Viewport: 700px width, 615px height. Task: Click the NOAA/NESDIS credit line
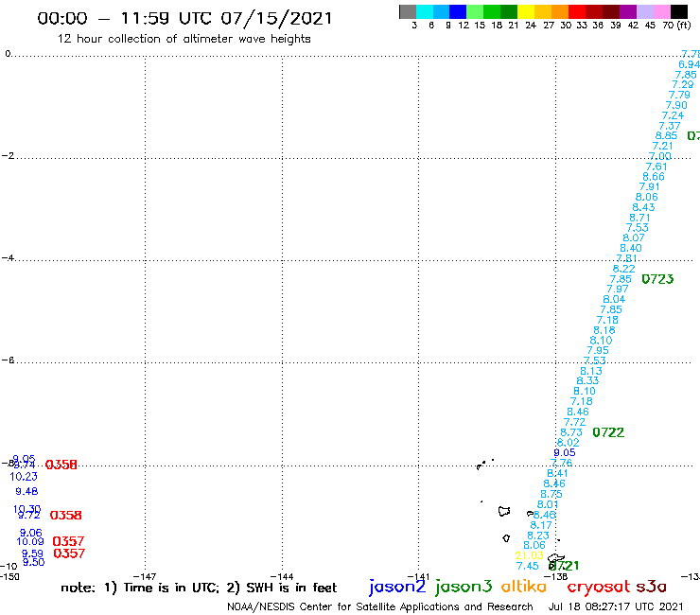click(380, 607)
